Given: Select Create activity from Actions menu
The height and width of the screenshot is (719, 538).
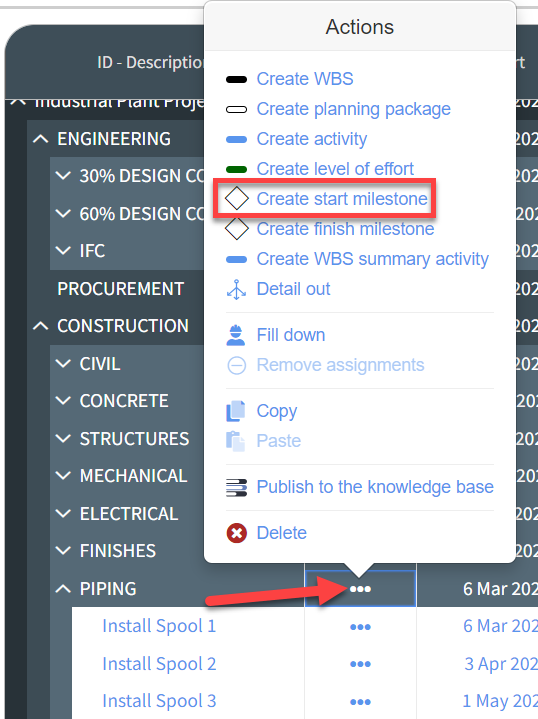Looking at the screenshot, I should click(x=312, y=139).
